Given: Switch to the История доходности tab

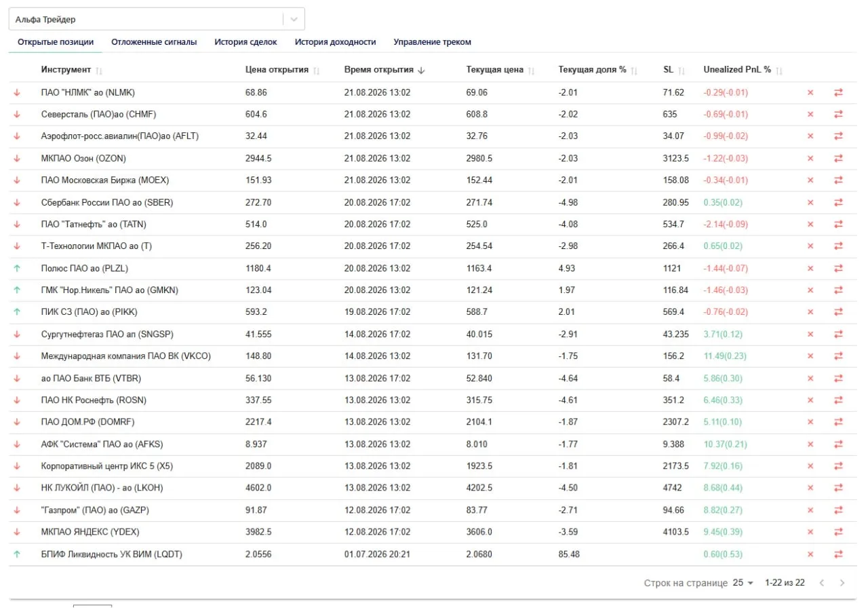Looking at the screenshot, I should point(335,42).
